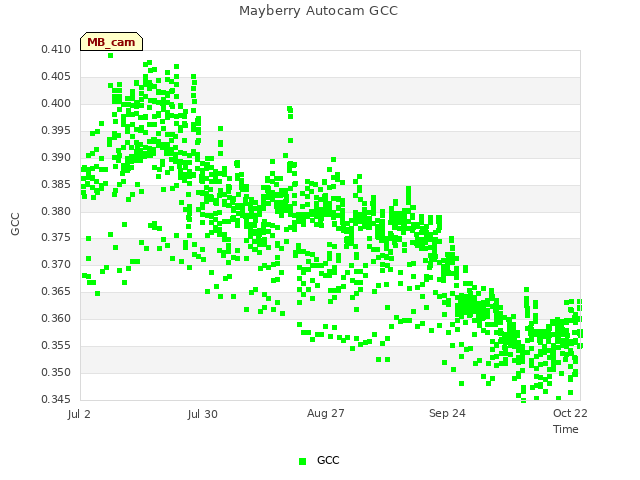This screenshot has height=480, width=640.
Task: Click the Oct 22 x-axis label
Action: (570, 413)
